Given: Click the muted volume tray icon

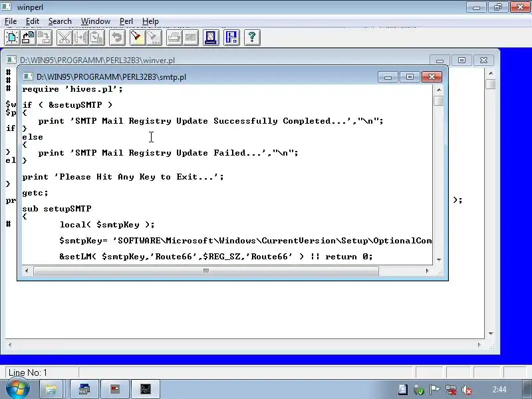Looking at the screenshot, I should pyautogui.click(x=467, y=390).
